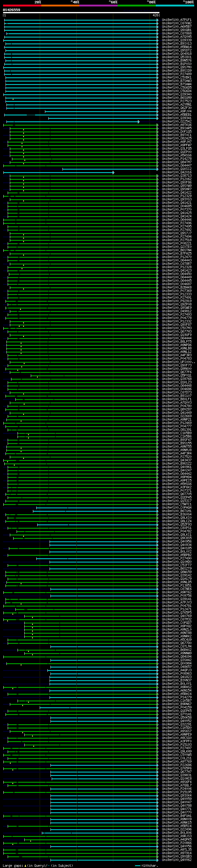
Task: Select label UniRef100_Q40771
Action: (x=177, y=809)
